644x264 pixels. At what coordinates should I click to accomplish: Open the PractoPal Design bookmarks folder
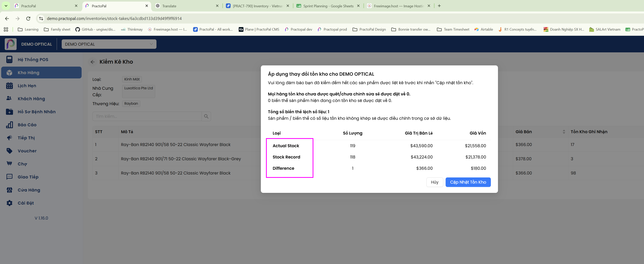(369, 29)
